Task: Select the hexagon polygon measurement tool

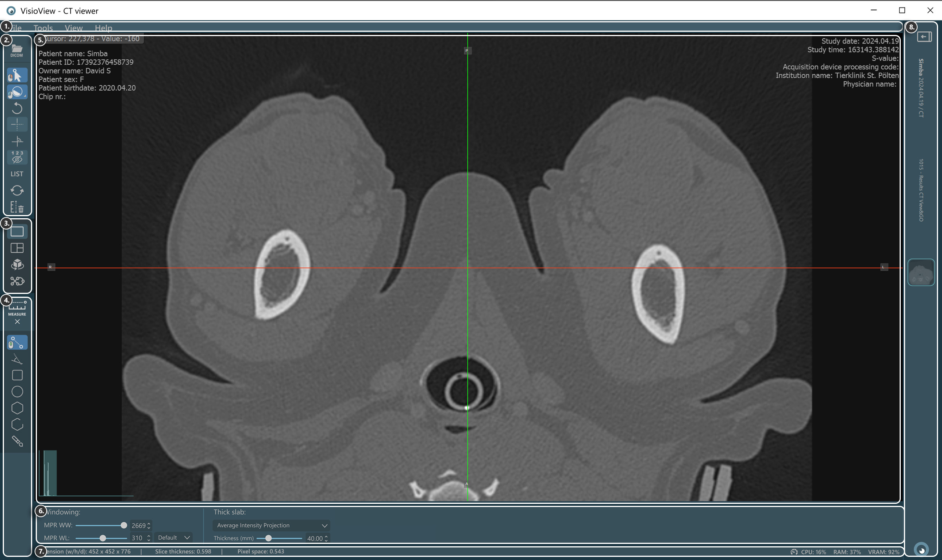Action: [17, 408]
